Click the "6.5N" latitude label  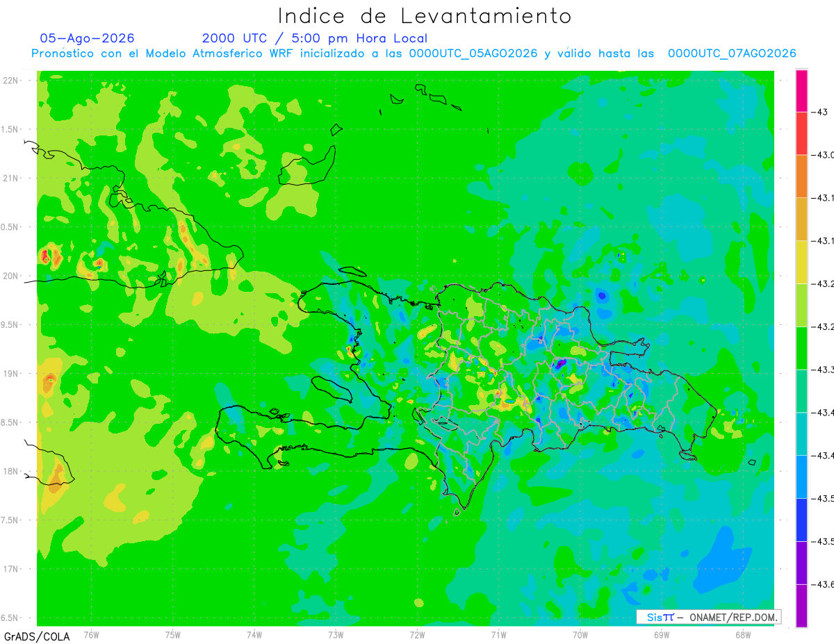click(x=10, y=618)
